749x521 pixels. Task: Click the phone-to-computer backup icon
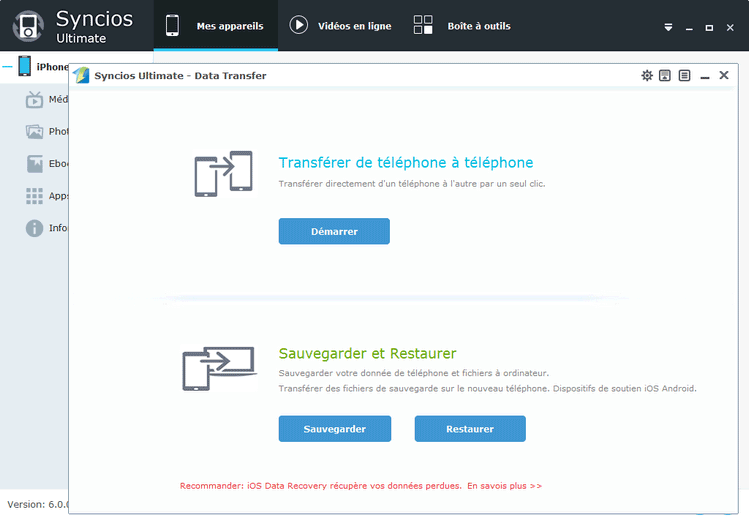[220, 369]
